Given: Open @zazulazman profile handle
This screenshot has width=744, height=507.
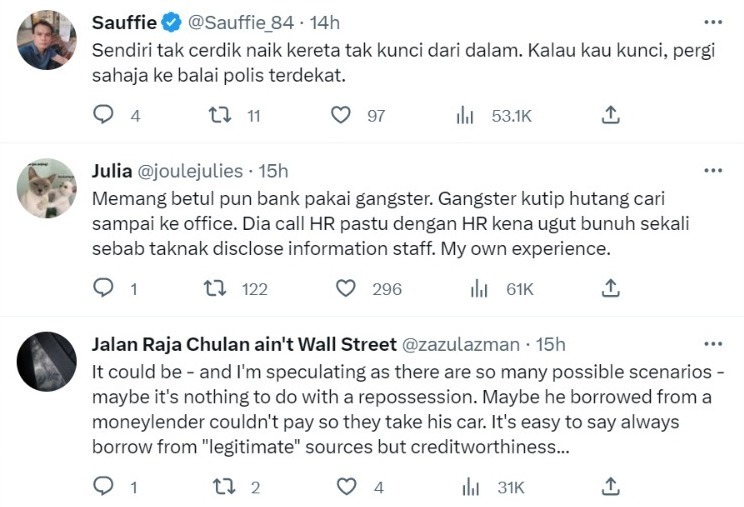Looking at the screenshot, I should click(x=460, y=344).
